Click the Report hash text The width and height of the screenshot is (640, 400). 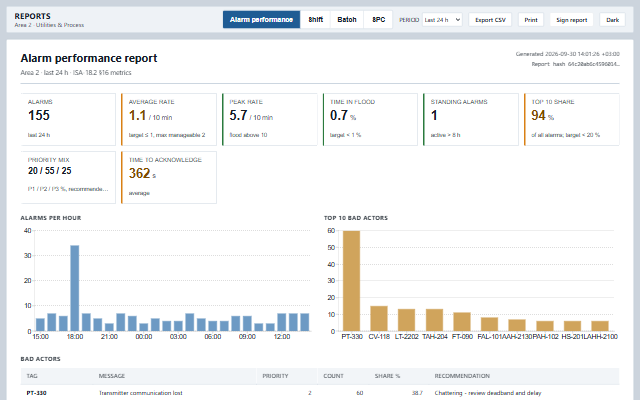[x=576, y=64]
